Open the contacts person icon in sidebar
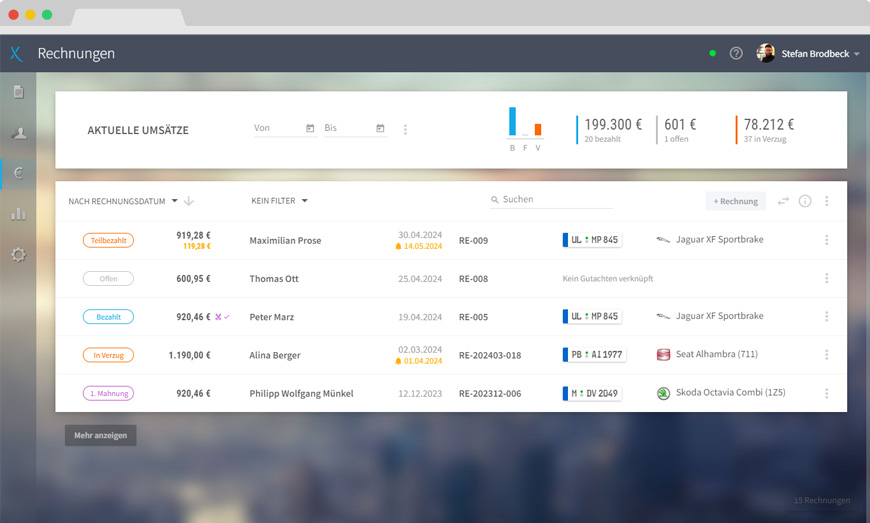The width and height of the screenshot is (870, 523). click(x=18, y=133)
